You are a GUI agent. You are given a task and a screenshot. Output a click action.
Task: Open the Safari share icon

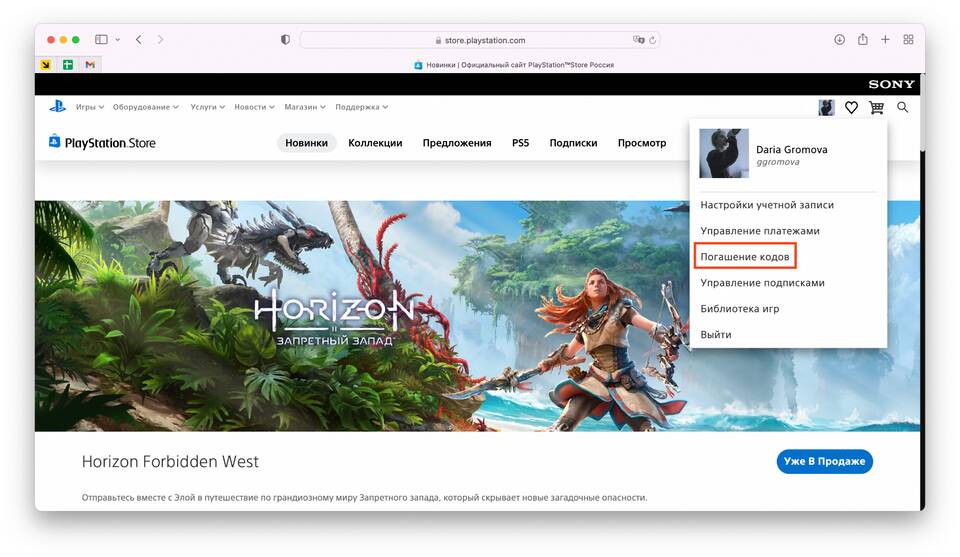(863, 39)
